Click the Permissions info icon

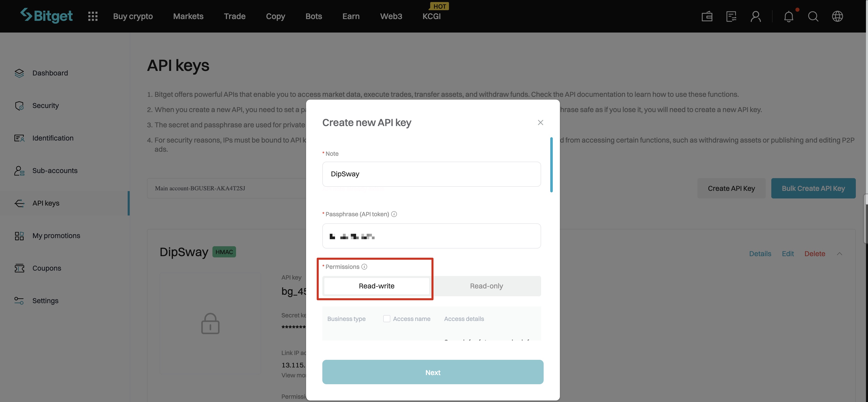click(364, 267)
